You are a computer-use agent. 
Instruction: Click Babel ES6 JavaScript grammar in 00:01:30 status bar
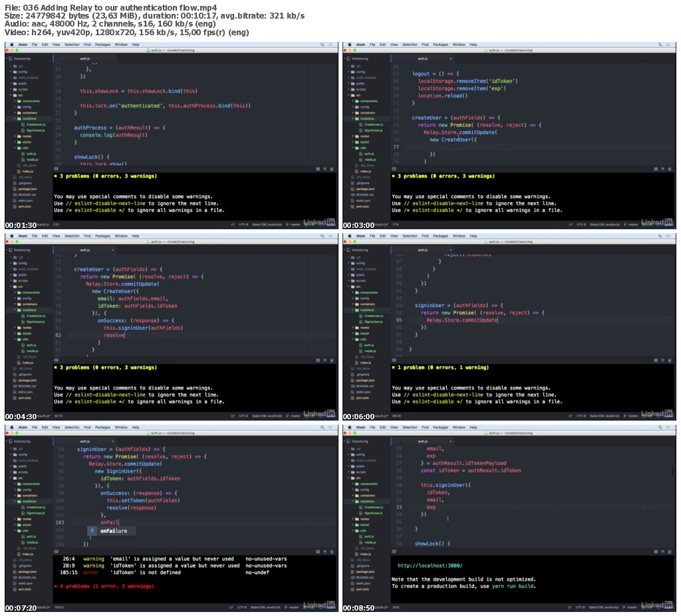(267, 225)
